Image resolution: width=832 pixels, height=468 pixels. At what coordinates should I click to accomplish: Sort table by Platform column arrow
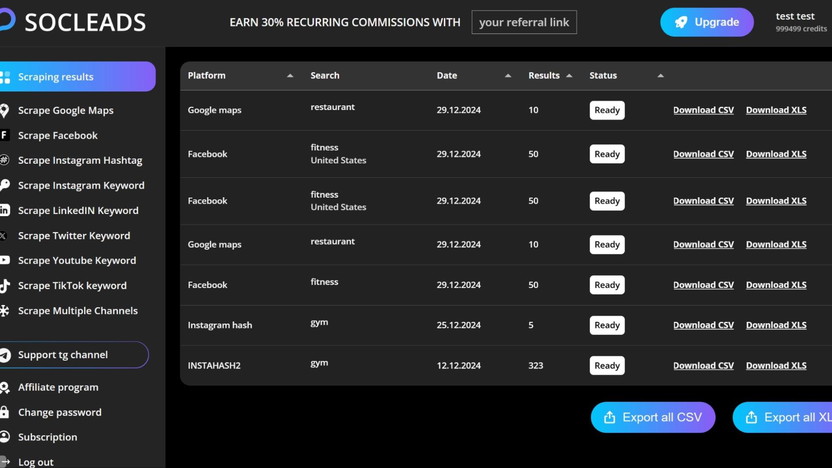290,76
